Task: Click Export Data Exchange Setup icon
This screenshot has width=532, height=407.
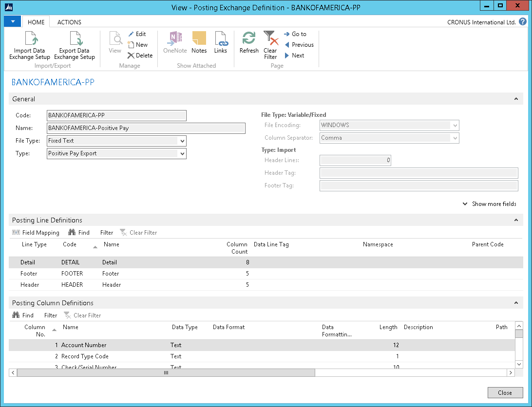Action: click(76, 38)
